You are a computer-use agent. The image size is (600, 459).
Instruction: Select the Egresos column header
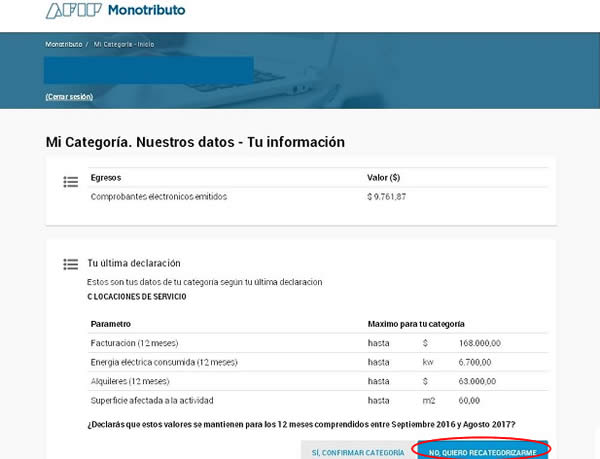(106, 178)
